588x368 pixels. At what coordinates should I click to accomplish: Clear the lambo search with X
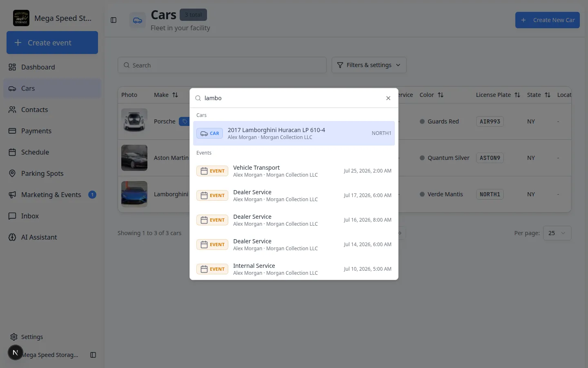[x=388, y=98]
